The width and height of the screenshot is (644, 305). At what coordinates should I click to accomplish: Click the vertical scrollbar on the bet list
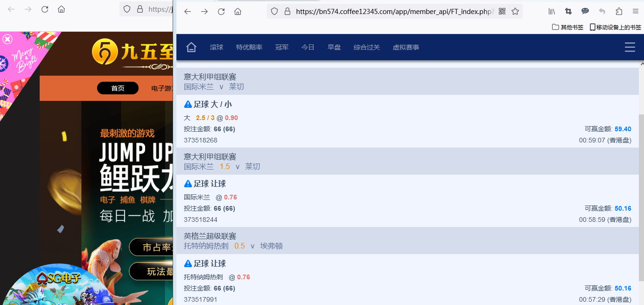641,187
